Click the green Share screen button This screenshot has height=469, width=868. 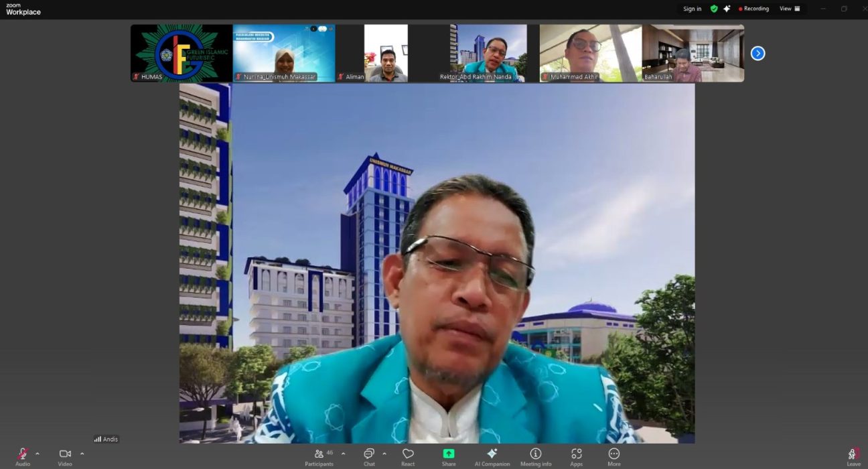tap(449, 456)
